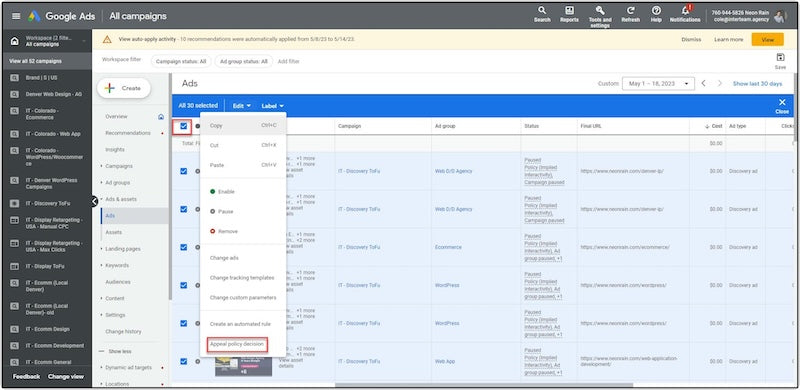Click the Change view button

pos(65,377)
